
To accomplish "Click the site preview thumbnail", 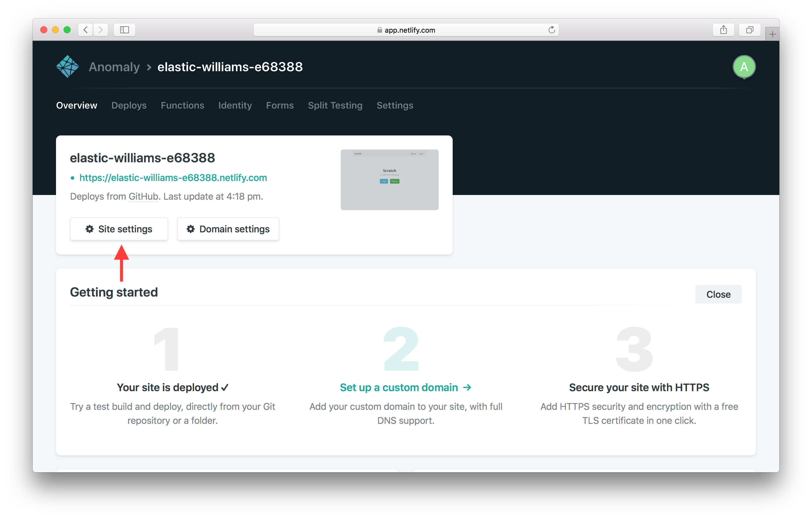I will tap(389, 180).
